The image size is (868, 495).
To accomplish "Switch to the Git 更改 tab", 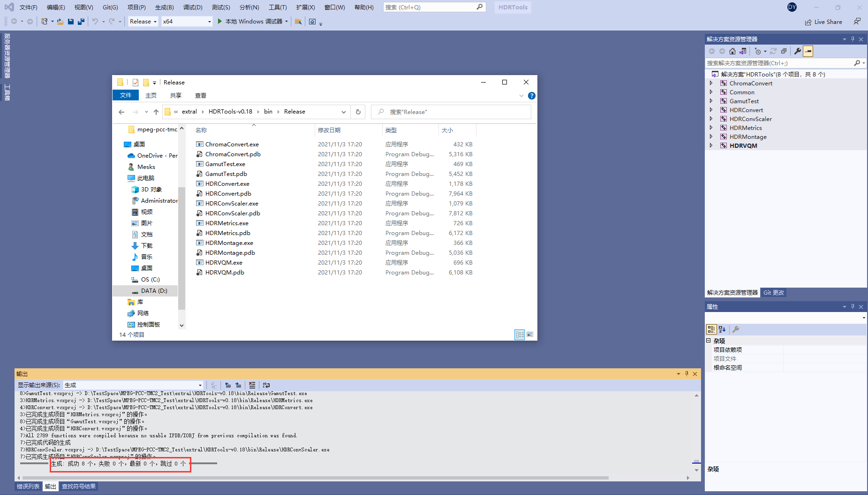I will tap(773, 292).
